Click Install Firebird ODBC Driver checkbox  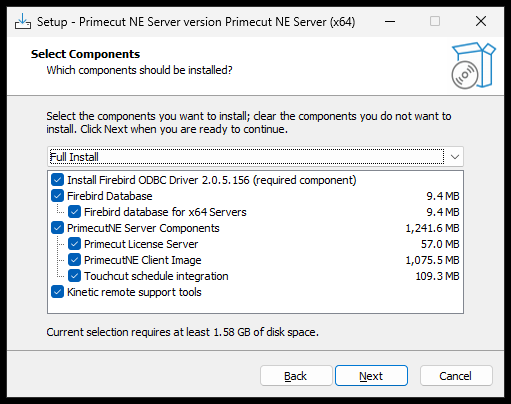click(x=57, y=180)
